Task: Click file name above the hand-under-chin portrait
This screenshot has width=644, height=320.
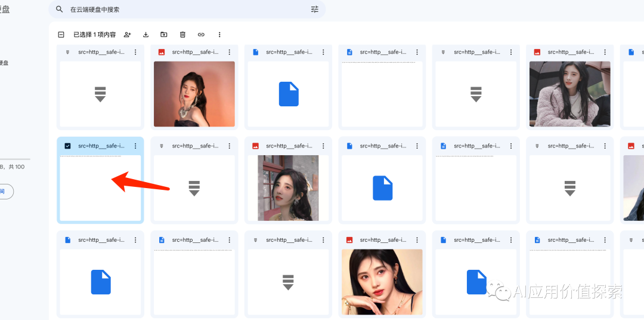Action: point(383,240)
